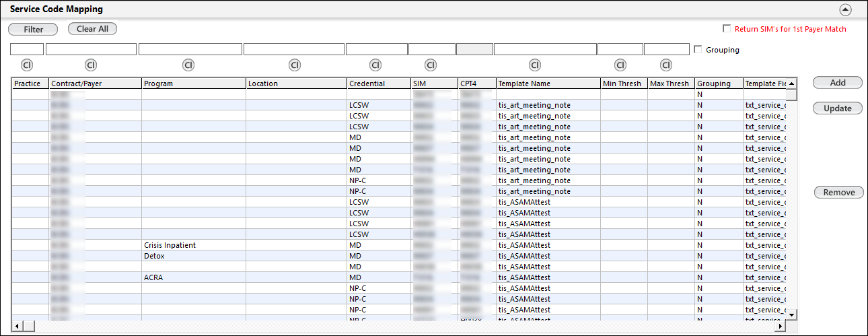Click the Remove button
This screenshot has width=868, height=336.
click(838, 193)
